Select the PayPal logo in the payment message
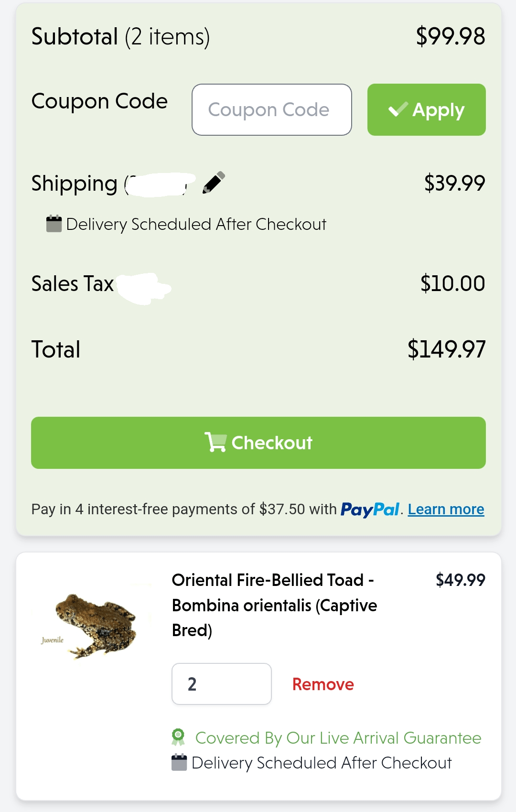516x812 pixels. click(x=369, y=509)
